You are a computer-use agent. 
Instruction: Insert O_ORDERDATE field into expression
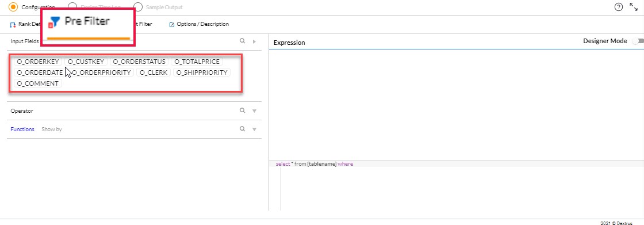point(40,73)
